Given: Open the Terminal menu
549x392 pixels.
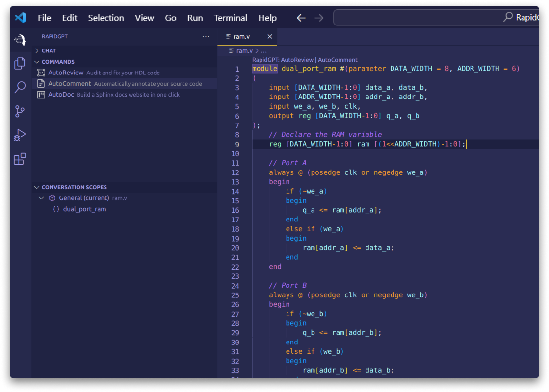Looking at the screenshot, I should [x=231, y=18].
